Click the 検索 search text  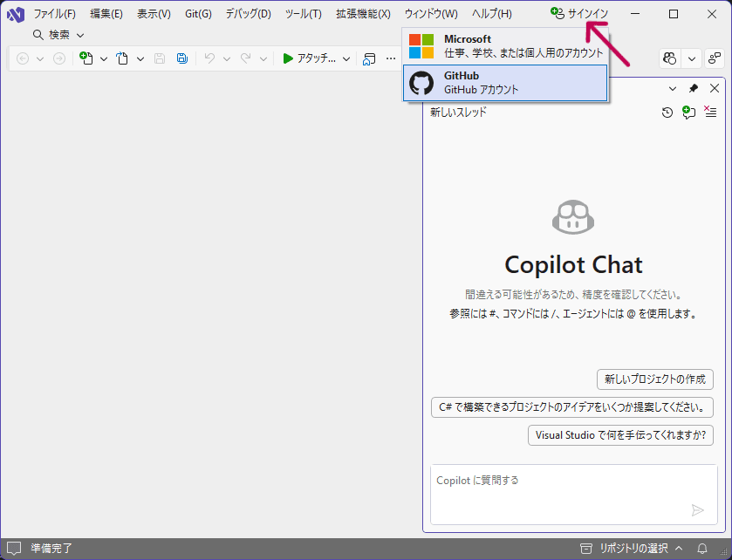coord(59,35)
